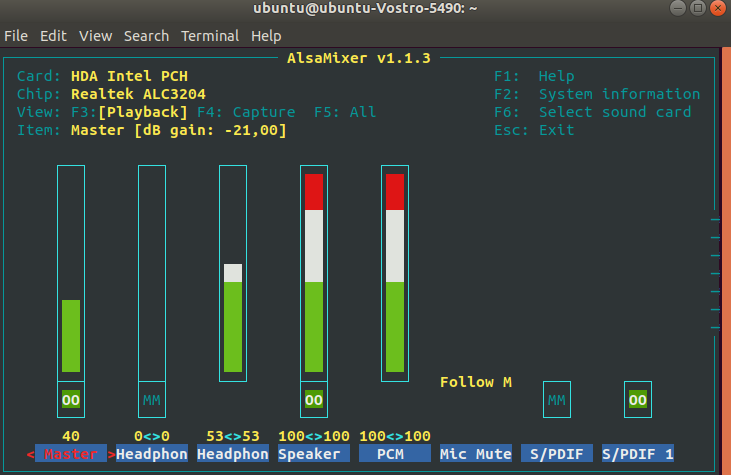The height and width of the screenshot is (475, 731).
Task: Click the Follow M value of Mic Mute
Action: [x=476, y=382]
